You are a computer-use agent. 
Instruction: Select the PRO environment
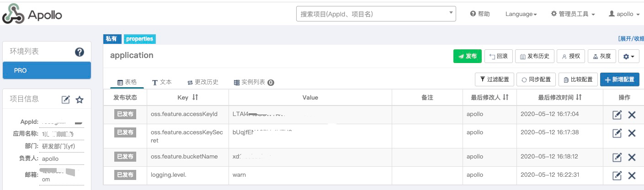coord(47,71)
